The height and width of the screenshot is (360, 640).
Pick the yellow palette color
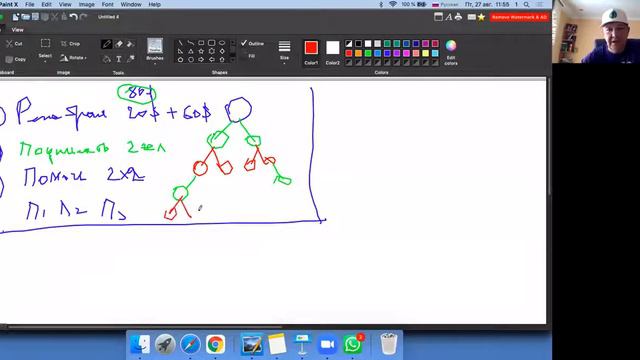(x=425, y=53)
